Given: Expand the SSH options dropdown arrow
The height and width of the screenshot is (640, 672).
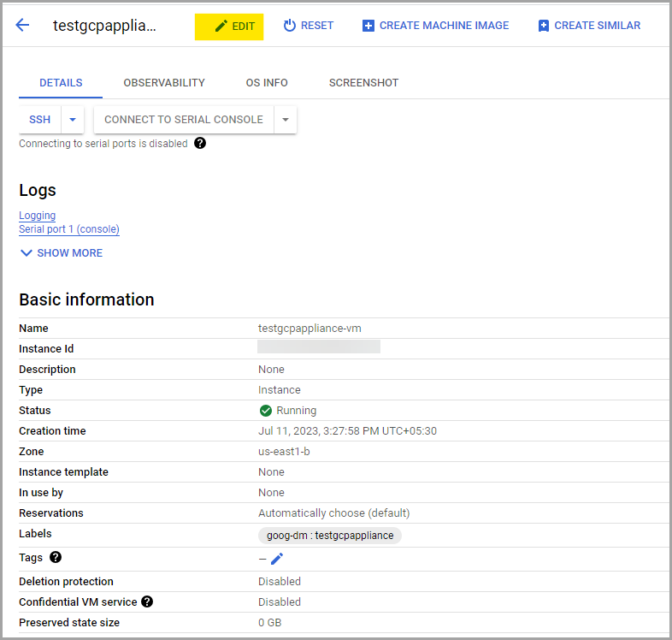Looking at the screenshot, I should coord(73,120).
